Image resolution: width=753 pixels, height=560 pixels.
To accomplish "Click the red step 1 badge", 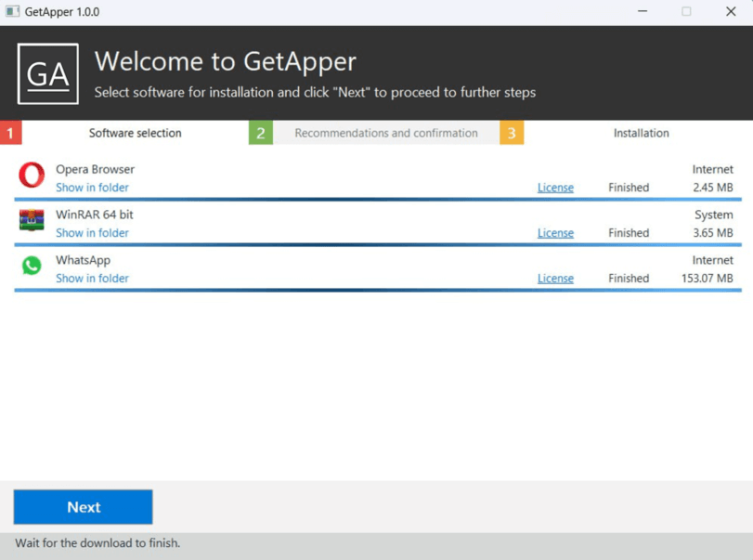I will (10, 133).
